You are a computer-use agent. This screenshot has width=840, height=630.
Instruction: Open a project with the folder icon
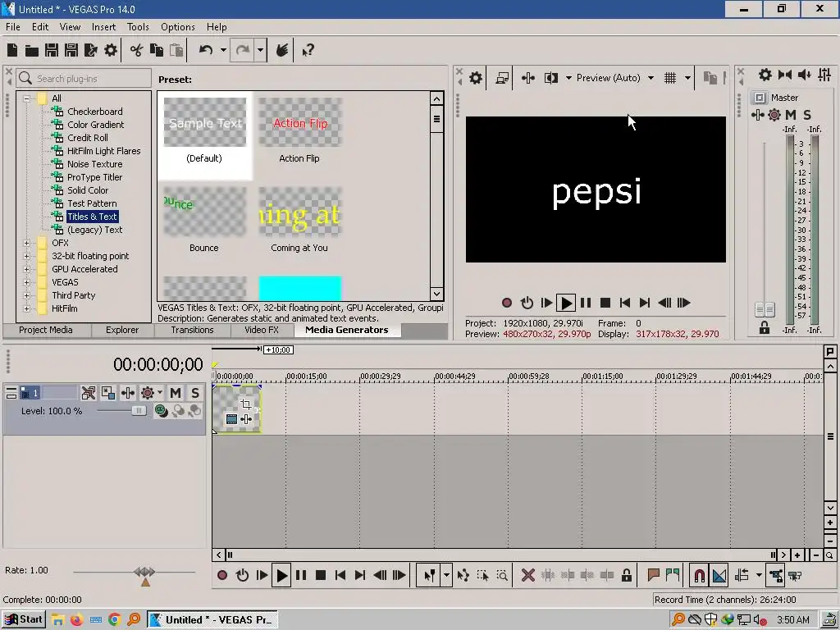[x=32, y=50]
